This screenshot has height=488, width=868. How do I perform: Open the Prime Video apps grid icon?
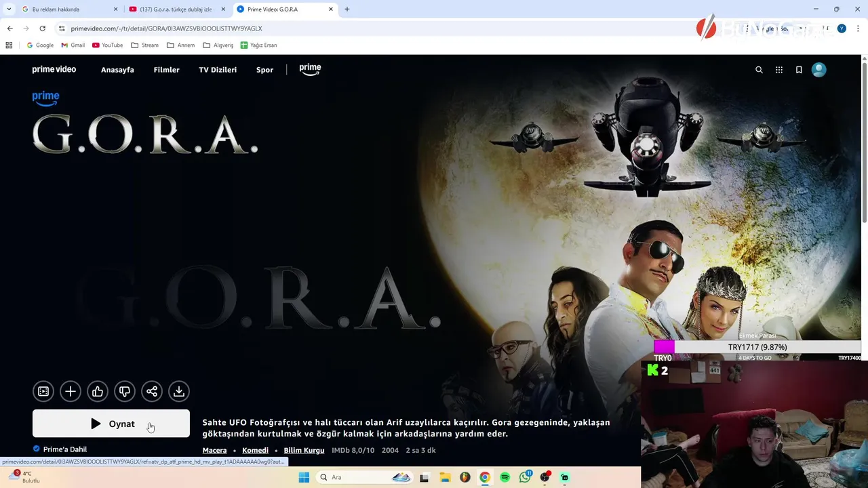779,70
